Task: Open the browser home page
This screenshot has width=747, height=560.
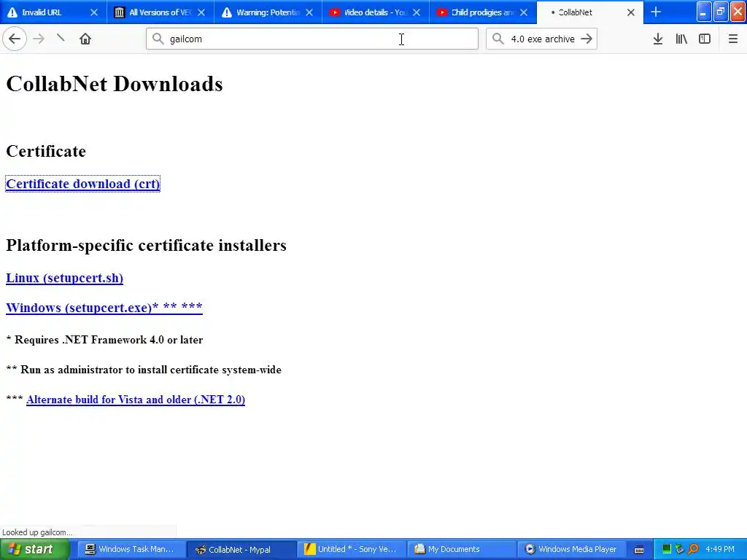Action: pos(85,39)
